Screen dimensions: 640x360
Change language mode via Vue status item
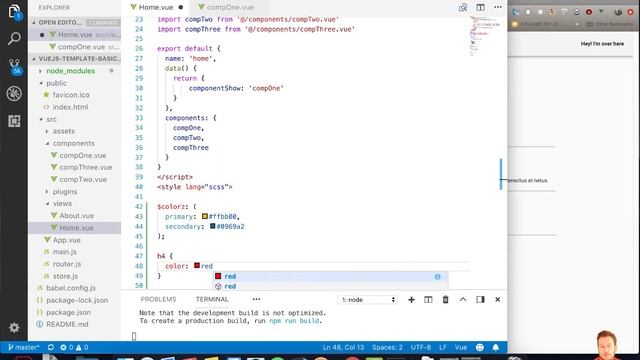461,347
